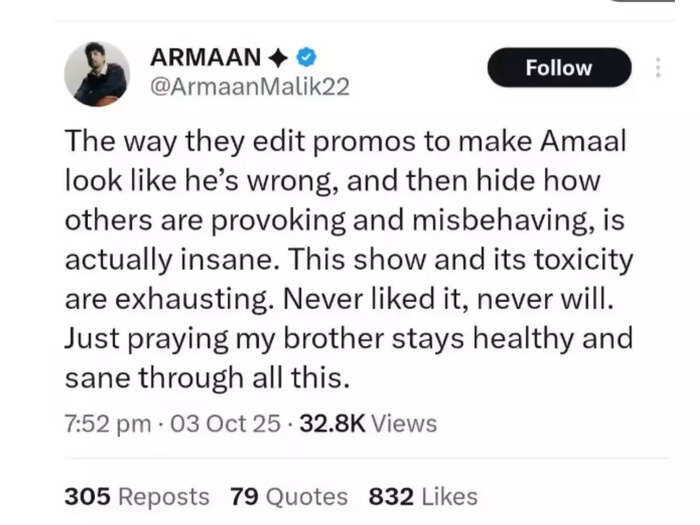The image size is (700, 525).
Task: Click the 32.8K Views counter
Action: coord(368,423)
